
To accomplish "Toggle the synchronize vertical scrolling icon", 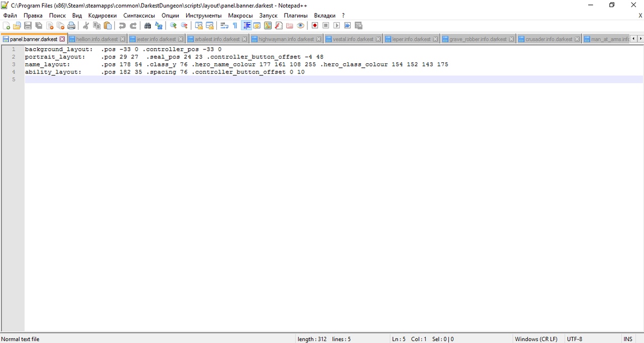I will pyautogui.click(x=199, y=26).
